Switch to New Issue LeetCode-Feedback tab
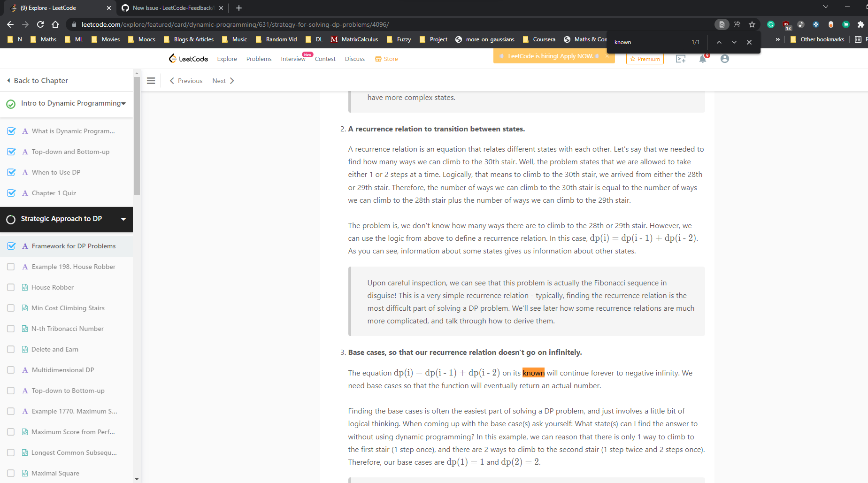This screenshot has width=868, height=483. tap(172, 8)
